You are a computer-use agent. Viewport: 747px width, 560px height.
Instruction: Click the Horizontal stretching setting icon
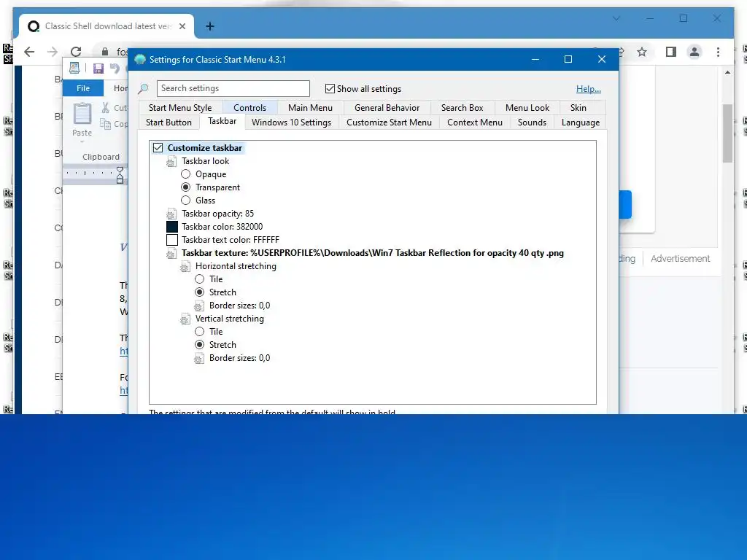coord(185,266)
